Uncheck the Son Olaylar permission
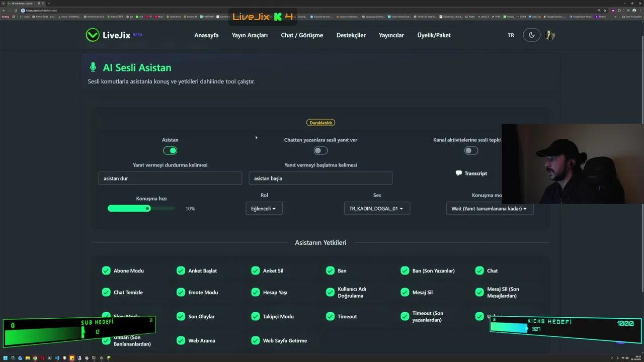644x362 pixels. (181, 316)
